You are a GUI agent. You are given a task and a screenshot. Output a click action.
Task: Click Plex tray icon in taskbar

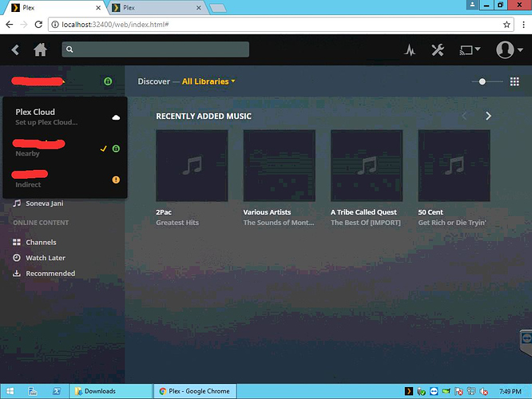click(408, 392)
